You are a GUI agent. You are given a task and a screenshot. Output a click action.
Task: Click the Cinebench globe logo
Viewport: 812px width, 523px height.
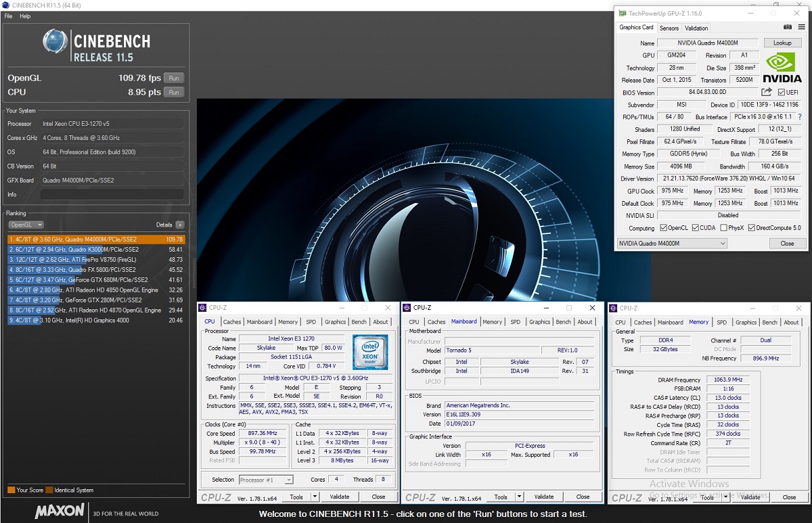click(x=55, y=42)
